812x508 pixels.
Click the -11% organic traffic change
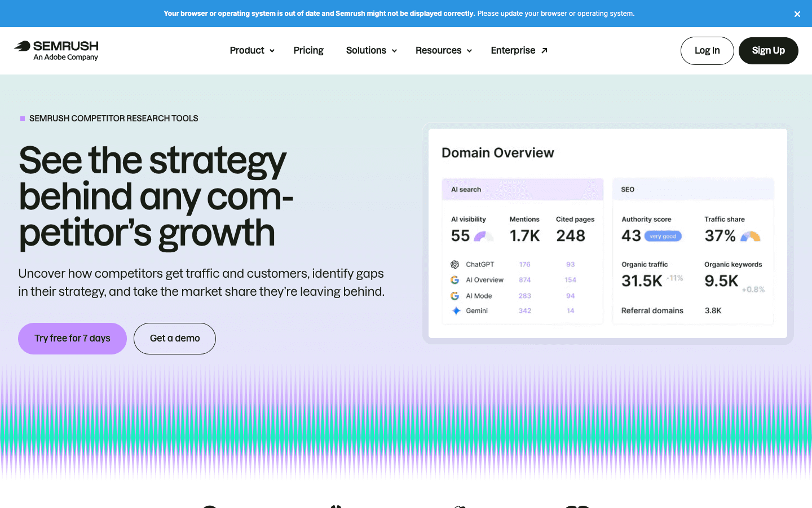click(674, 278)
